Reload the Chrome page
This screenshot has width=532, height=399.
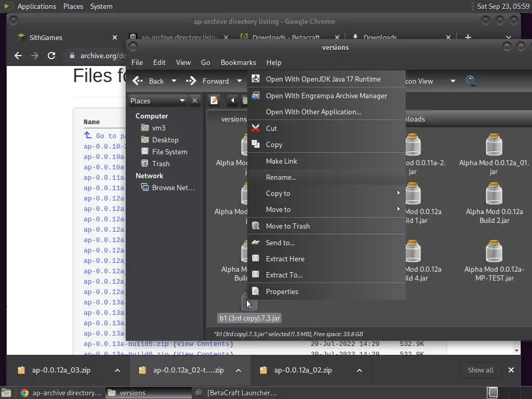coord(51,56)
